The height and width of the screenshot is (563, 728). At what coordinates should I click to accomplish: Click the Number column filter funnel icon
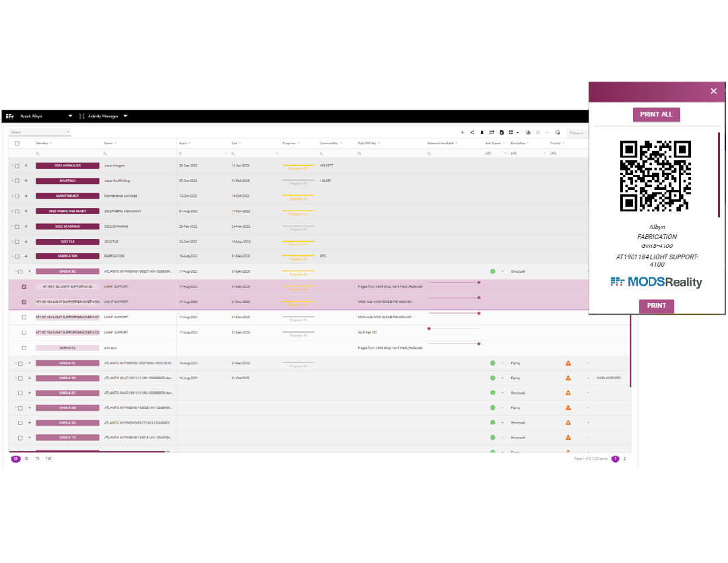(x=51, y=143)
